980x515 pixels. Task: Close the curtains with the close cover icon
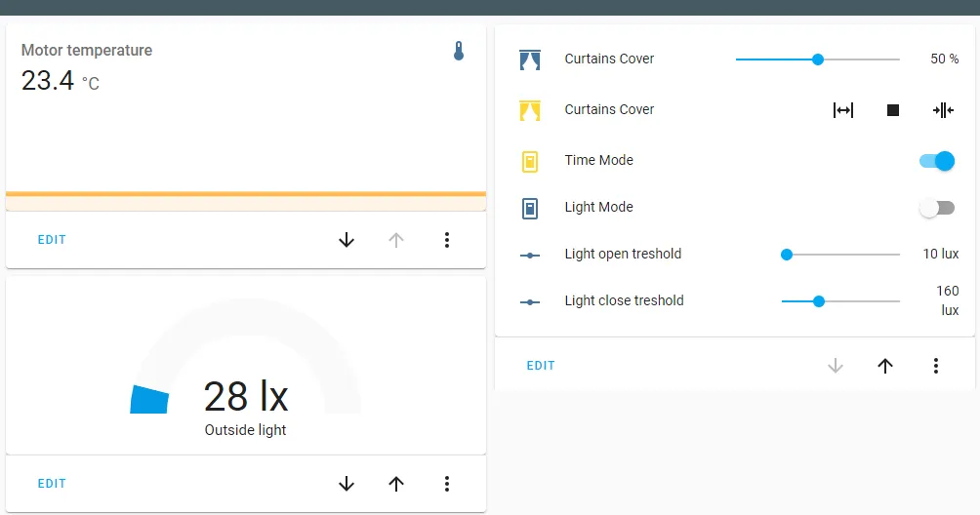tap(943, 110)
